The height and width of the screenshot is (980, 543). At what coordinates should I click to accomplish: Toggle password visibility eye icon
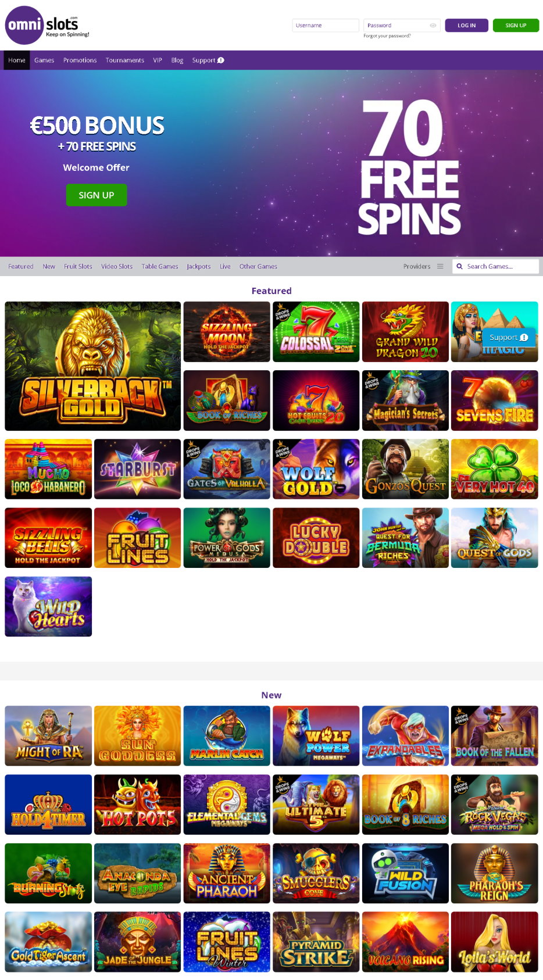(x=433, y=26)
